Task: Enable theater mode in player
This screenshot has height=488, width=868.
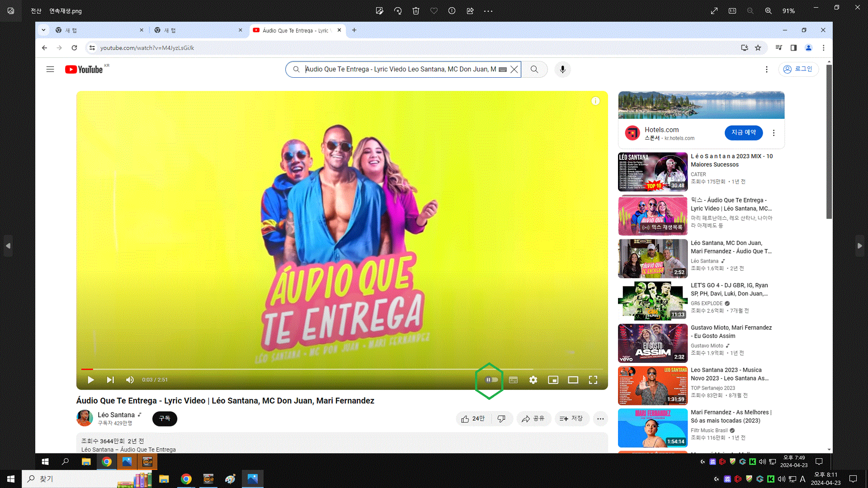Action: coord(573,380)
